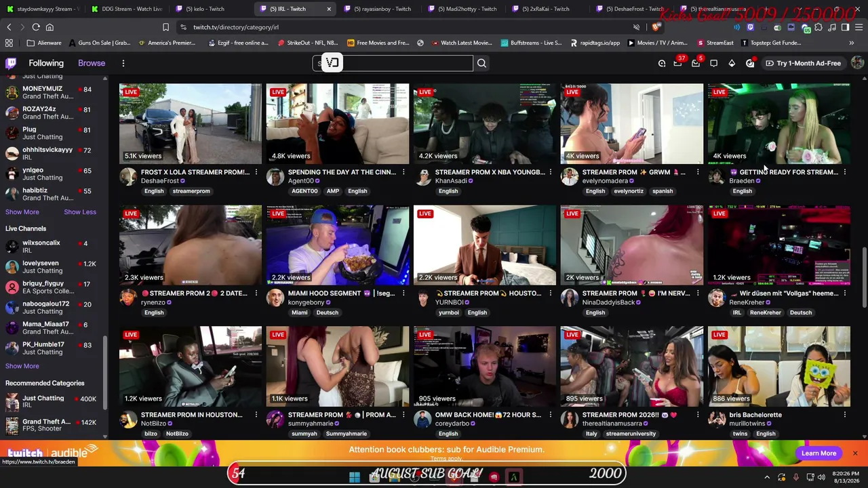Screen dimensions: 868x488
Task: Switch to the 2xRaKai - Twitch browser tab
Action: tap(546, 9)
